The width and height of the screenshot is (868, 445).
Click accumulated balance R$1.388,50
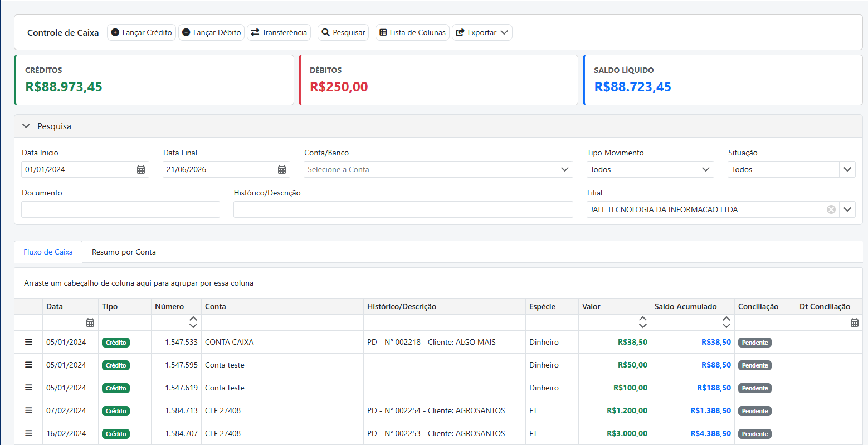click(x=710, y=410)
